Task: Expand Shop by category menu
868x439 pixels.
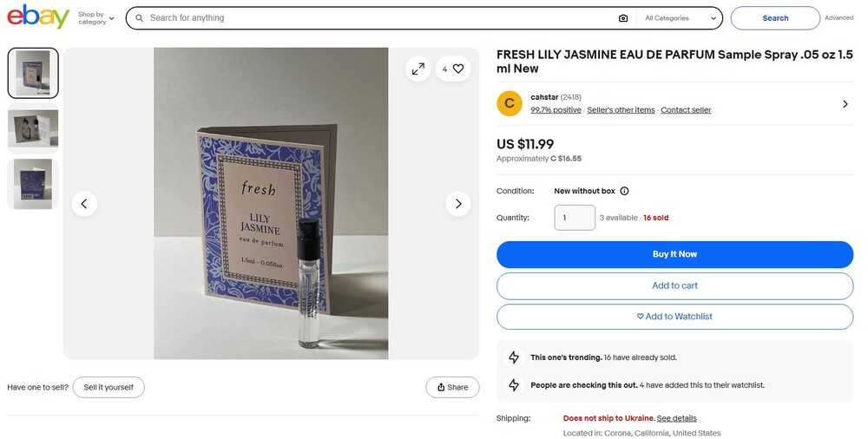Action: click(x=95, y=18)
